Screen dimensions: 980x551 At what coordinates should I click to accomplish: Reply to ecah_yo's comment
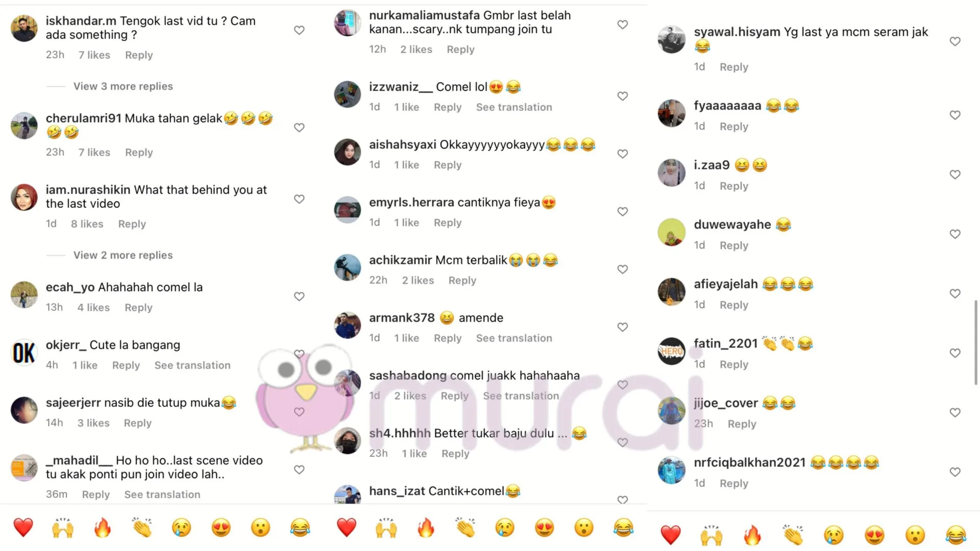138,308
